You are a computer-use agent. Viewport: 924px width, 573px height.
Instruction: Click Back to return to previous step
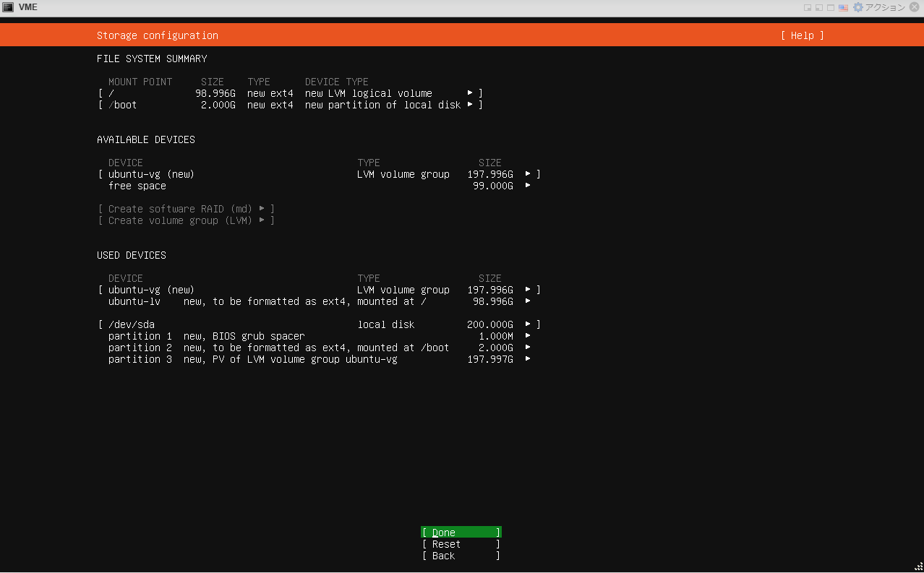461,556
